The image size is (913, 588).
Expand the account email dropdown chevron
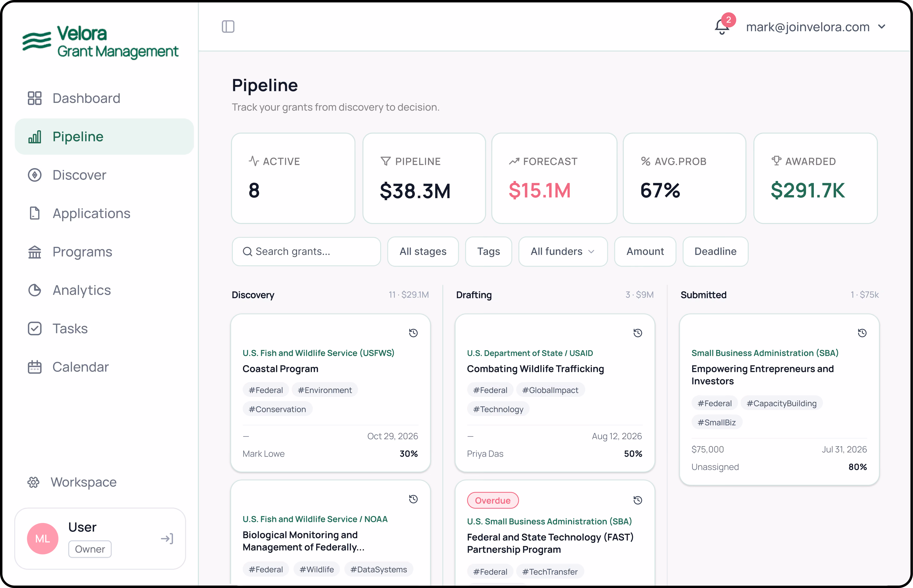click(x=882, y=27)
